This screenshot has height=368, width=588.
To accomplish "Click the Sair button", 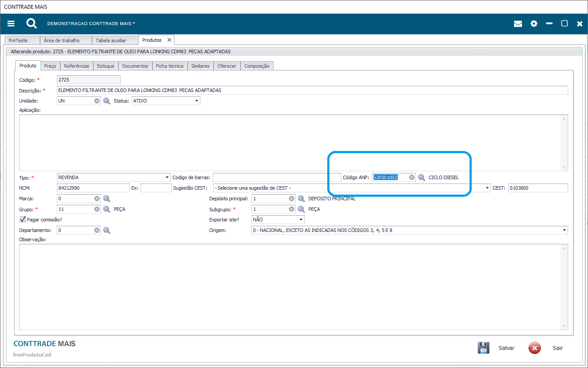I will (546, 348).
